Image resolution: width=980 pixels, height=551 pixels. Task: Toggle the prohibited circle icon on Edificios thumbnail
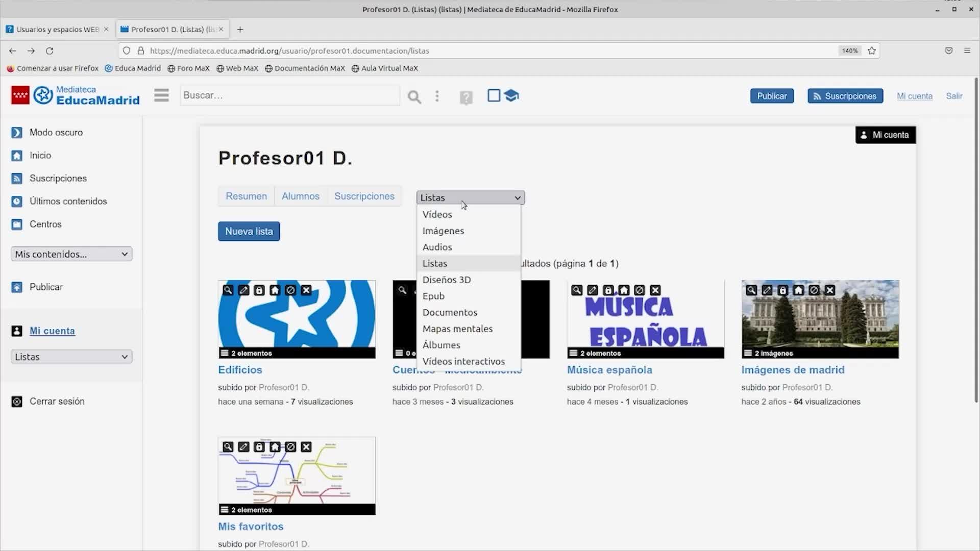(290, 290)
